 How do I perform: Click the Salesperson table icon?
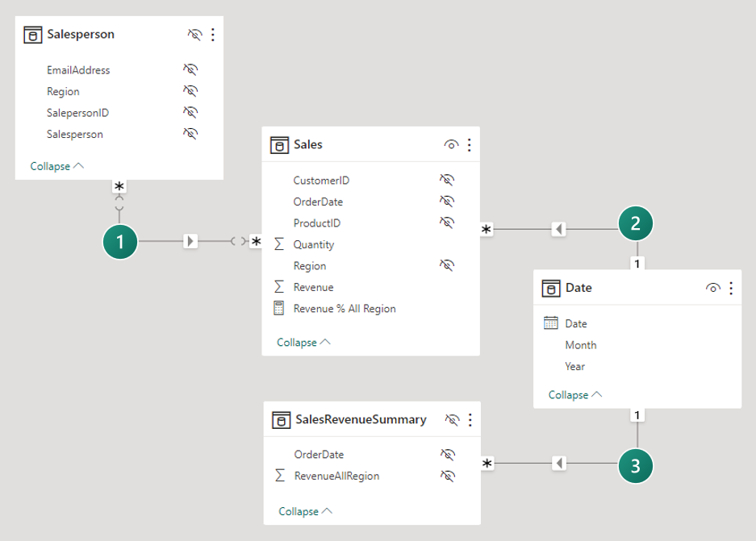coord(33,35)
